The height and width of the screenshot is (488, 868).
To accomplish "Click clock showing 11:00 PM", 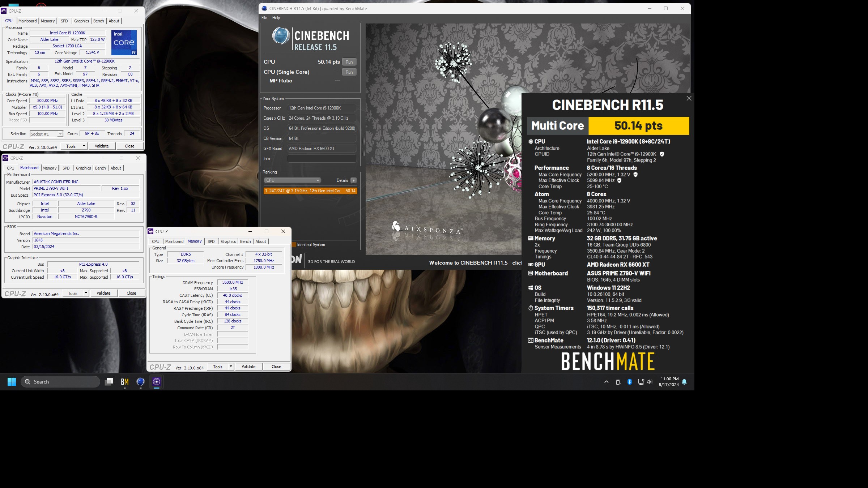I will point(669,379).
